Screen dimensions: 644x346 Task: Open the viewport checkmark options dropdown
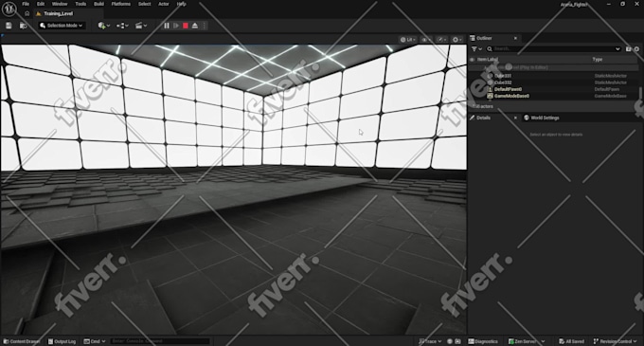point(442,40)
